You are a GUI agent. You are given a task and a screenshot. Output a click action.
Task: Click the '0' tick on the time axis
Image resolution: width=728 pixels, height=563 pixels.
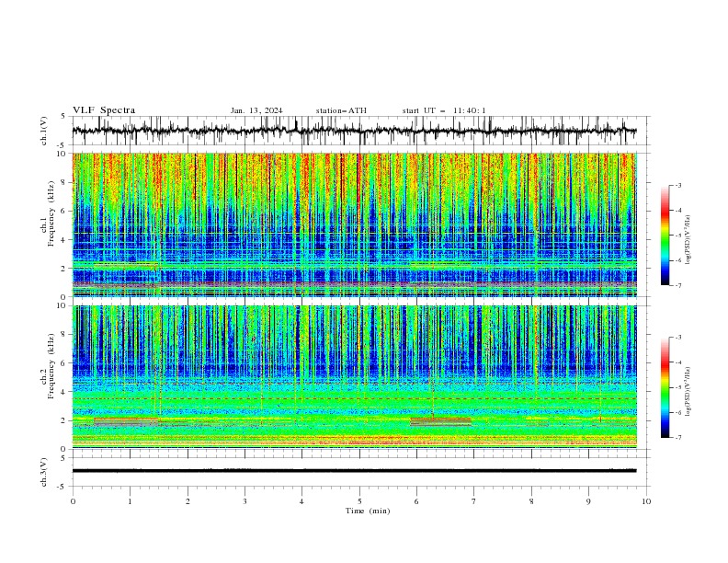click(x=73, y=501)
